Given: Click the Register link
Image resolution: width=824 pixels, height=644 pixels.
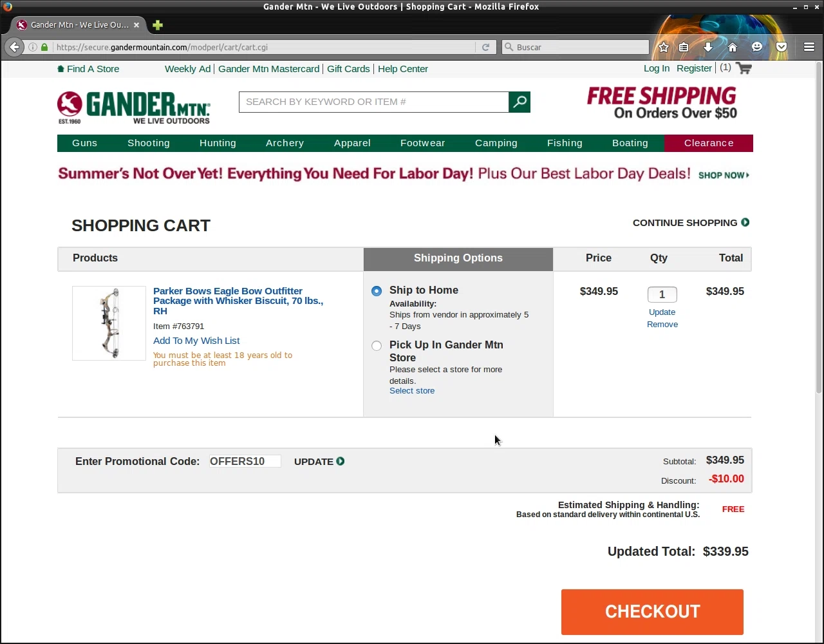Looking at the screenshot, I should [694, 68].
